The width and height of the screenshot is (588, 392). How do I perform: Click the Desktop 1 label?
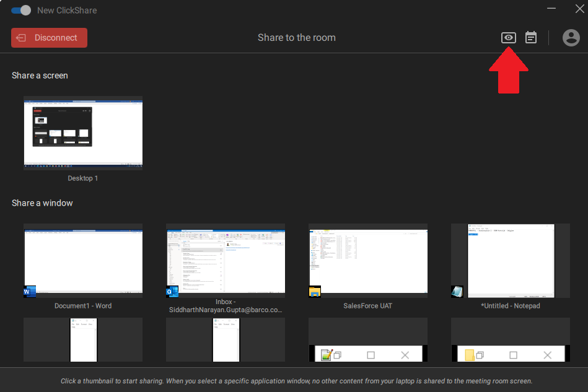[83, 178]
